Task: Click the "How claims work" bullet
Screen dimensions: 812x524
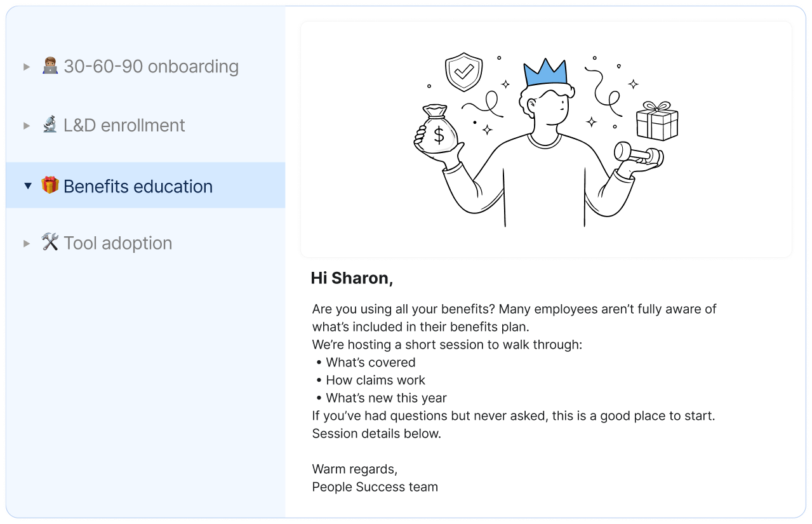Action: (x=375, y=380)
